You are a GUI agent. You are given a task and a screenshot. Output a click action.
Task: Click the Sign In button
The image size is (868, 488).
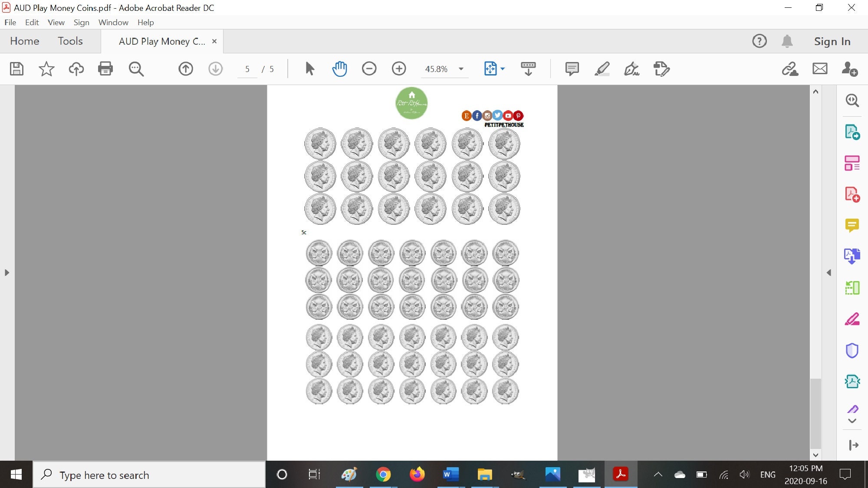click(831, 41)
